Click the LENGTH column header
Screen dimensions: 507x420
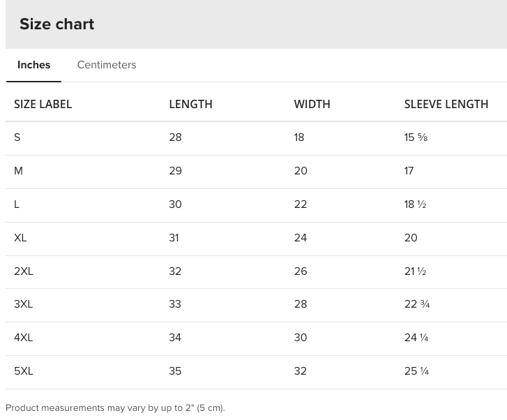tap(190, 104)
